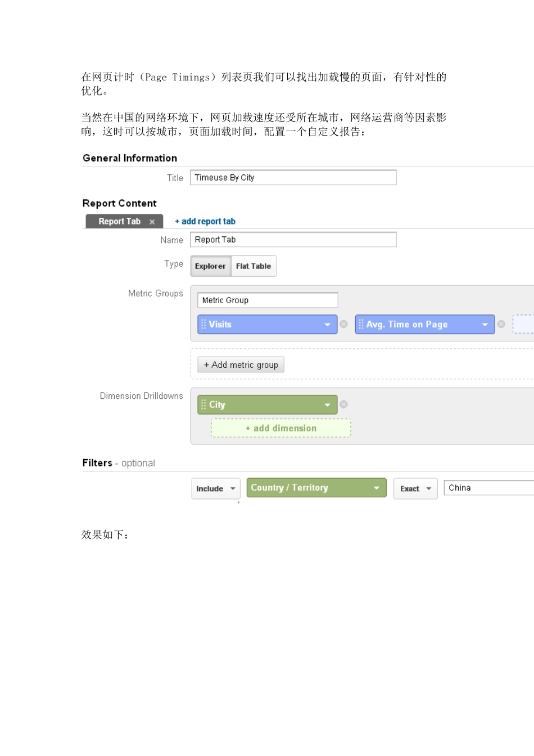This screenshot has height=756, width=534.
Task: Click the Metric Groups label
Action: 156,294
